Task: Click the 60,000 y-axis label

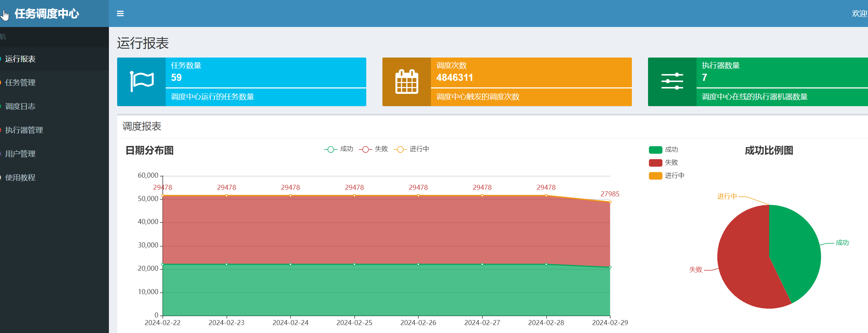Action: (148, 175)
